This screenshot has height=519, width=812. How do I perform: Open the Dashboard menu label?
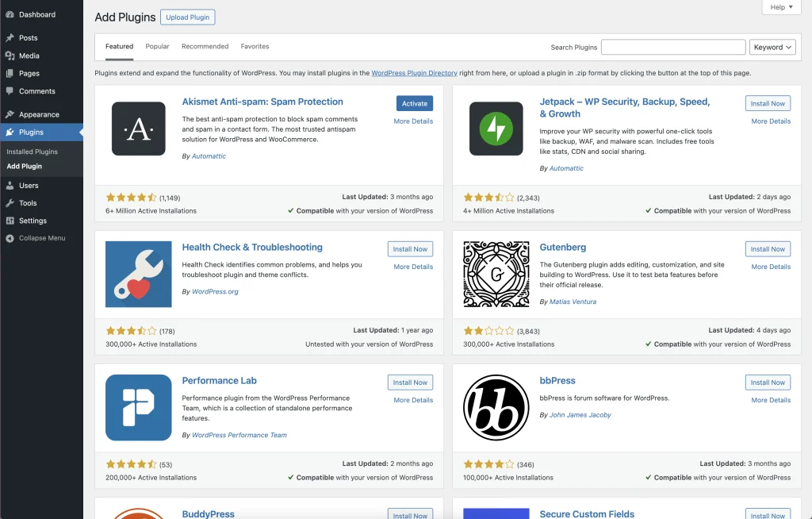[37, 14]
